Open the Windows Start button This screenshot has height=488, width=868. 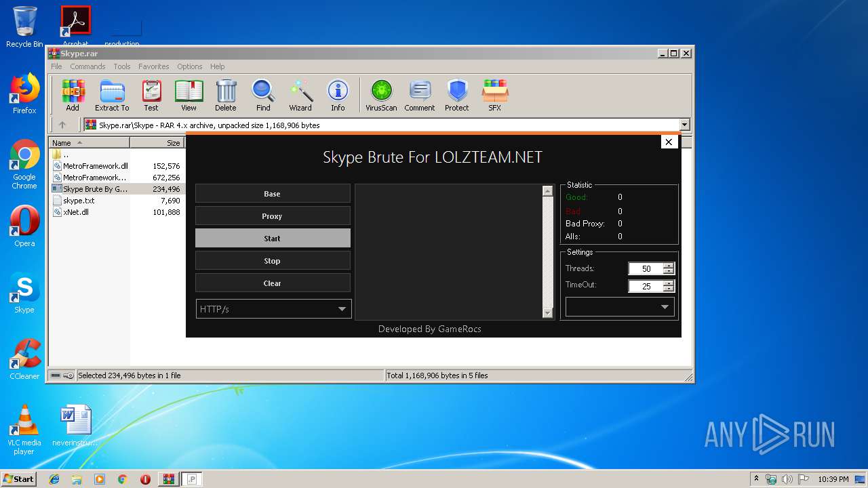click(x=18, y=479)
